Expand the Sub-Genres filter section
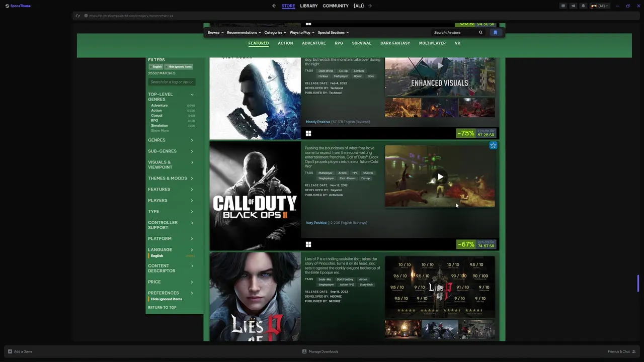Image resolution: width=644 pixels, height=362 pixels. point(171,151)
